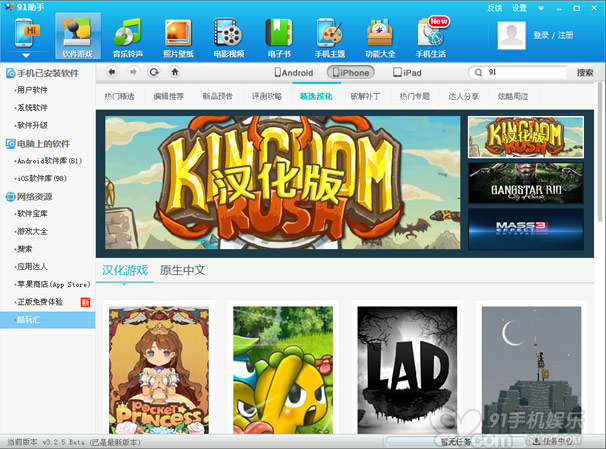
Task: Open the 新品预告 tab
Action: (218, 96)
